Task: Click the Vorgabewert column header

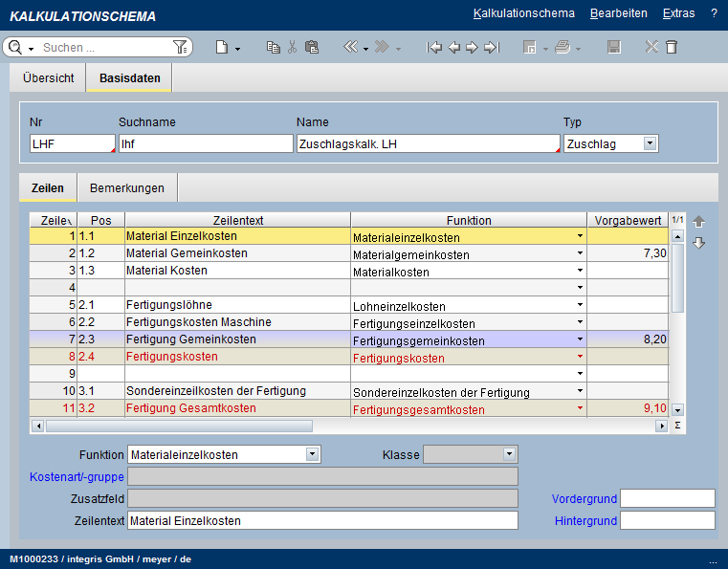Action: tap(628, 220)
